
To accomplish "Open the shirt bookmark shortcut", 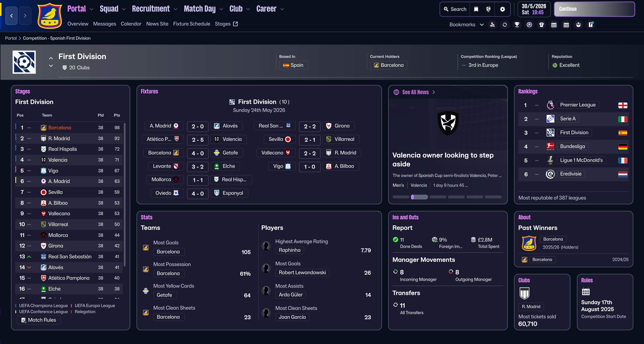I will tap(542, 25).
